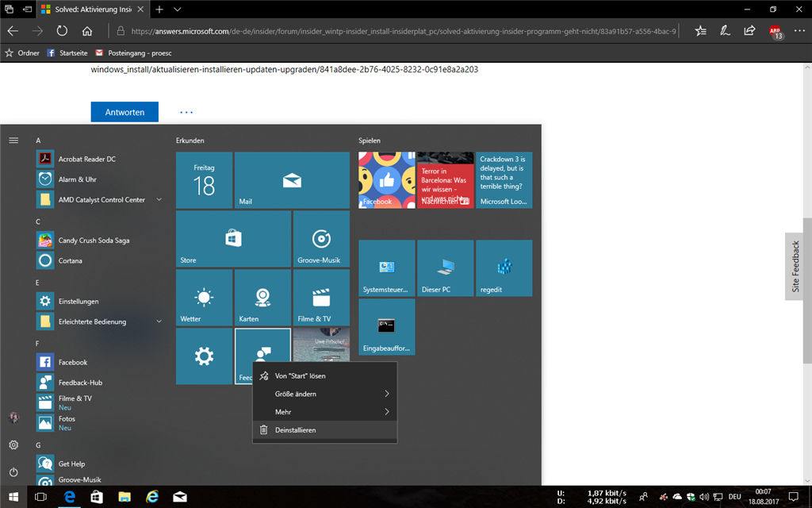
Task: Open more options beside Antworten
Action: (186, 112)
